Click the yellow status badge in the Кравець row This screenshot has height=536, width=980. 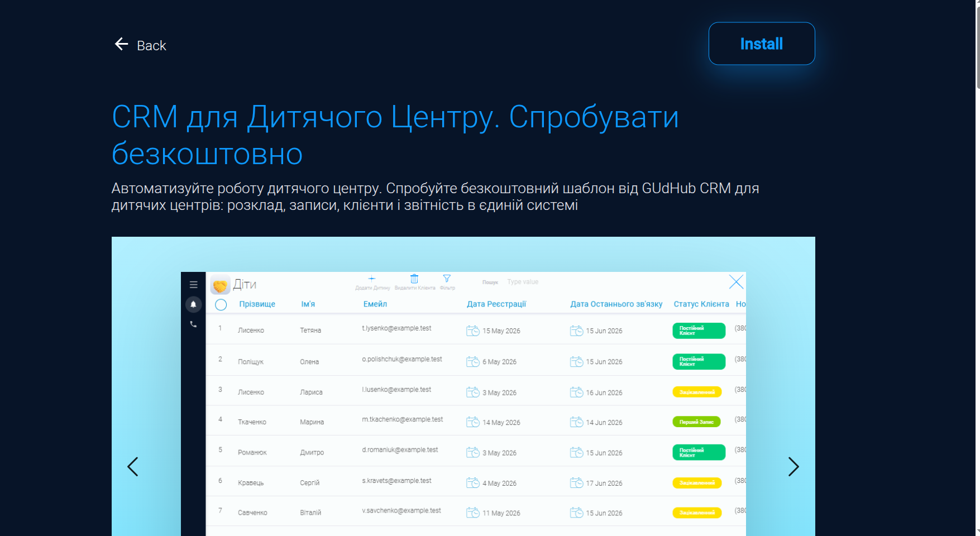697,483
